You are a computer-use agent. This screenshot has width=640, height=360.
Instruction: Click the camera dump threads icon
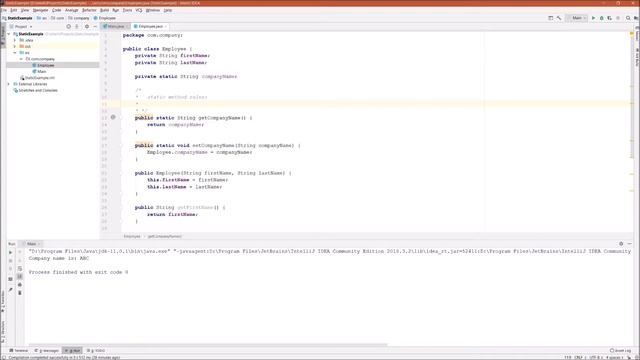(x=11, y=279)
